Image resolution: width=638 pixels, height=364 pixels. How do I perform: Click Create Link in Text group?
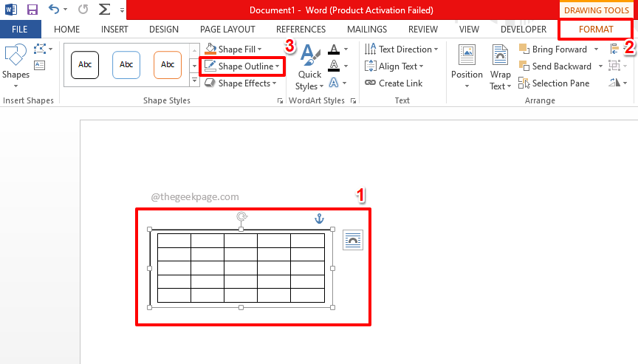(394, 83)
